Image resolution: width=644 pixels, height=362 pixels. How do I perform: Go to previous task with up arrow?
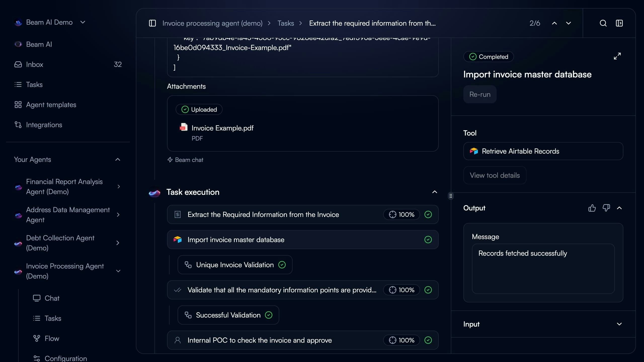(x=554, y=23)
